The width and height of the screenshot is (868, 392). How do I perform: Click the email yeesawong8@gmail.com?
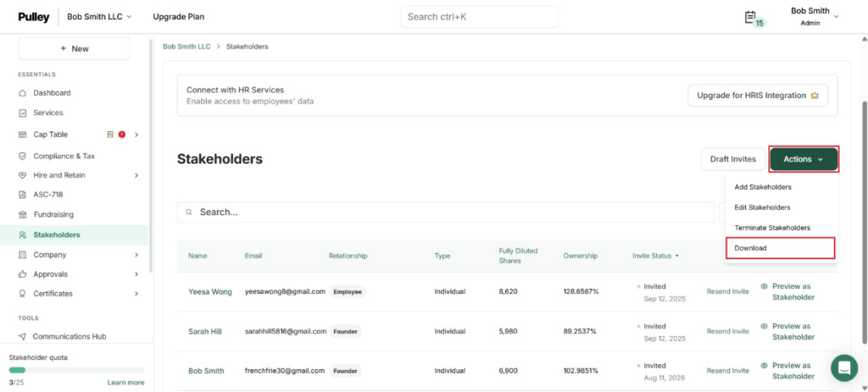tap(285, 291)
